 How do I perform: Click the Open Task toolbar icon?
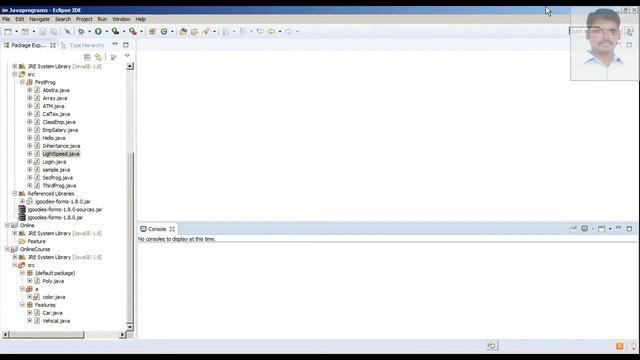pos(194,31)
